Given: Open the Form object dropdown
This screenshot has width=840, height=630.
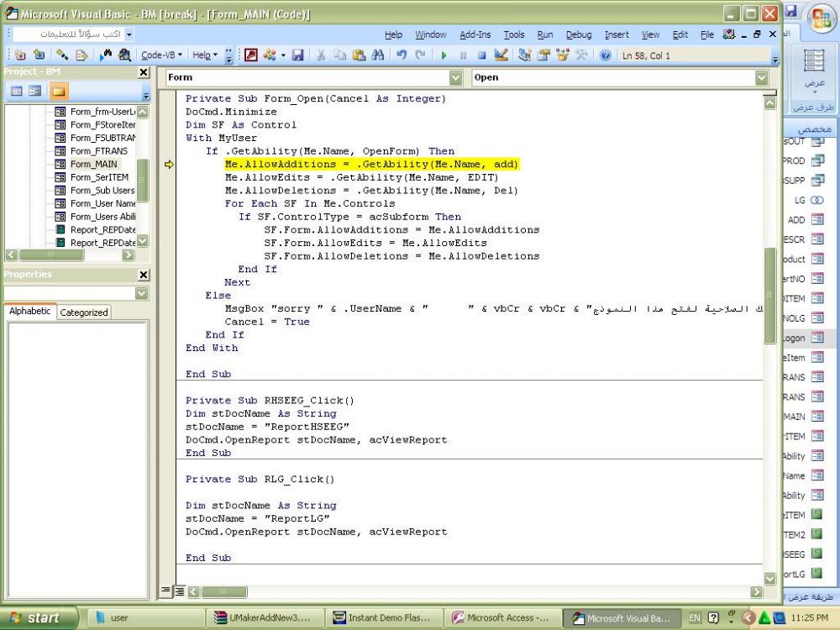Looking at the screenshot, I should coord(457,77).
